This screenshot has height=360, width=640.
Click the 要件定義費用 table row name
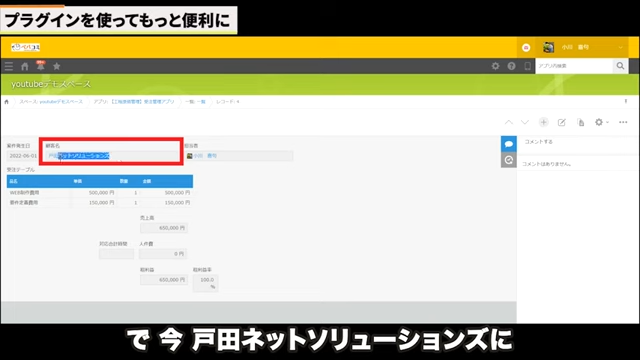click(24, 202)
